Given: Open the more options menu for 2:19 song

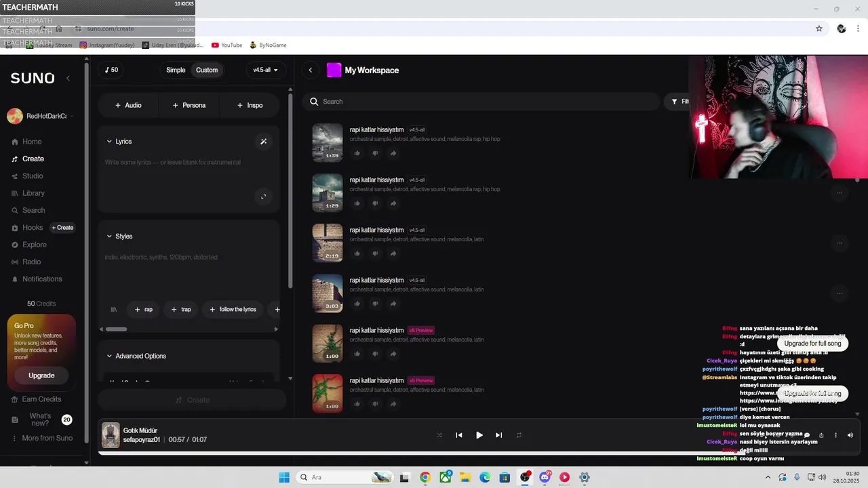Looking at the screenshot, I should pos(840,243).
